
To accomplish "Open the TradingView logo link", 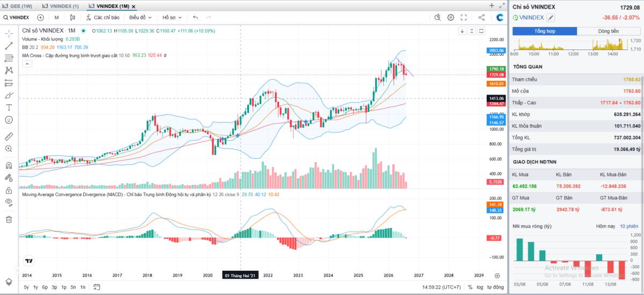I will 29,261.
